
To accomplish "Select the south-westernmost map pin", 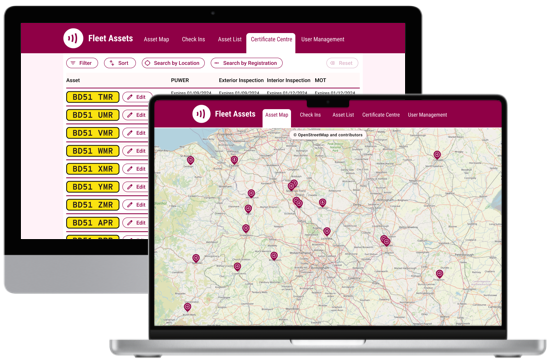I will click(188, 307).
